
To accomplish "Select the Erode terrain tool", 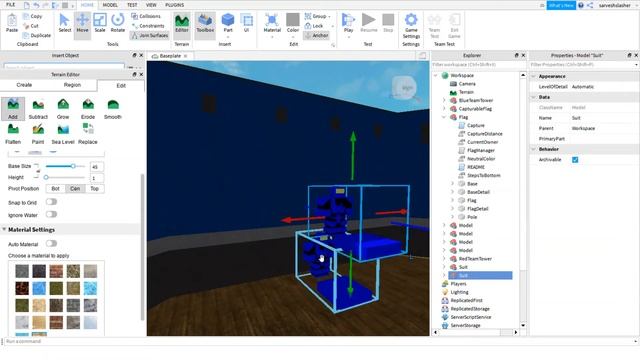I will coord(88,109).
